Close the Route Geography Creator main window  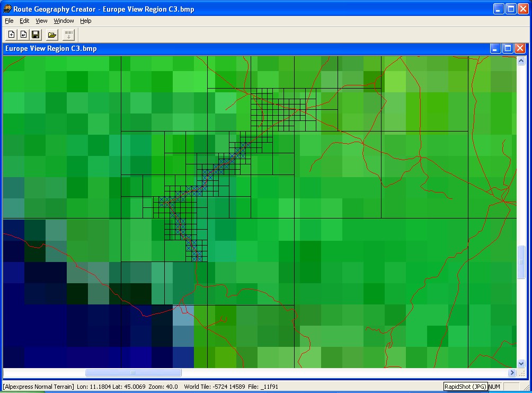(x=523, y=9)
